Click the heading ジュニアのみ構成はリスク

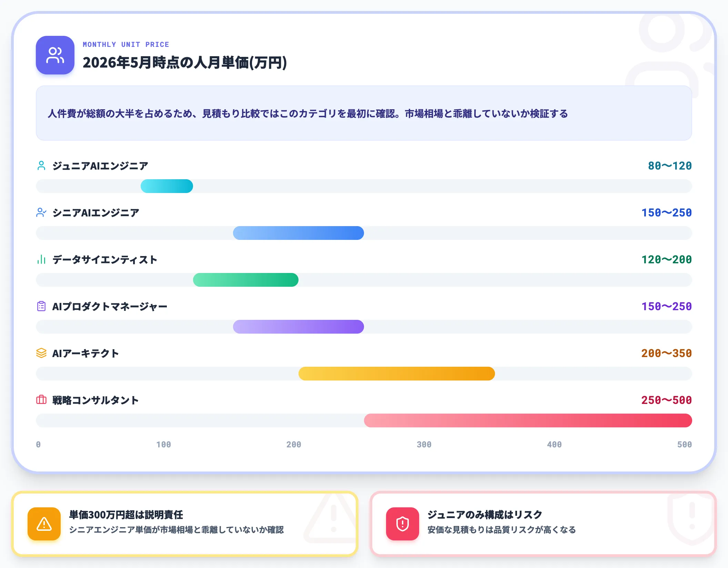pyautogui.click(x=485, y=515)
